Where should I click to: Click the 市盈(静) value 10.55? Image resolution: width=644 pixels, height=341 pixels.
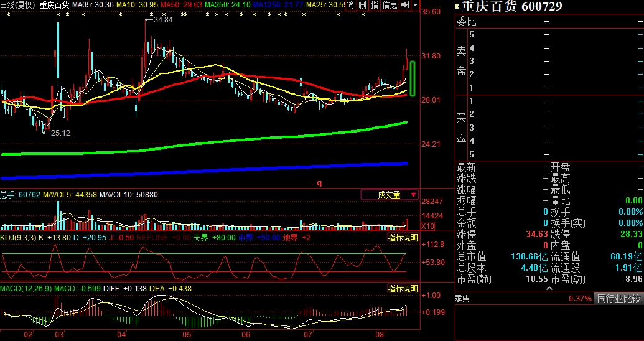coord(537,279)
